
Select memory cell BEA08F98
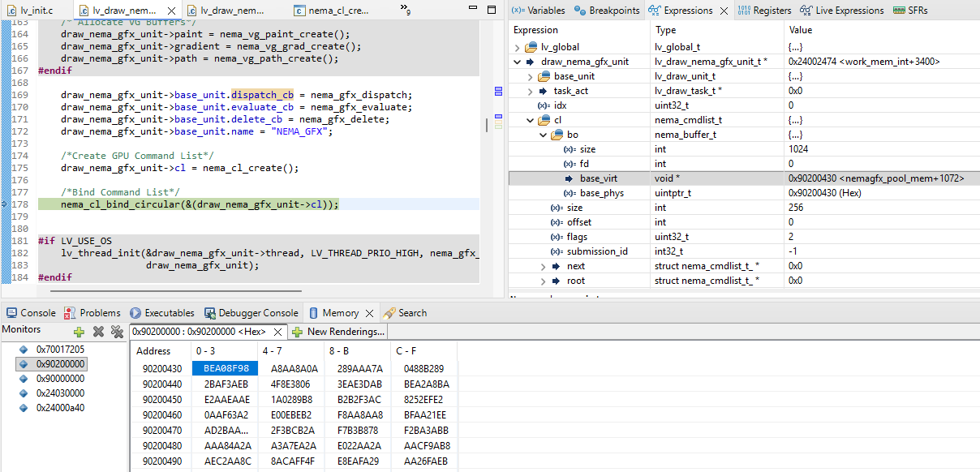[x=221, y=368]
